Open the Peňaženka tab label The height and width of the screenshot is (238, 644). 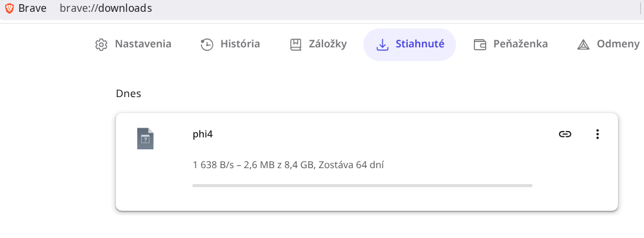[521, 44]
